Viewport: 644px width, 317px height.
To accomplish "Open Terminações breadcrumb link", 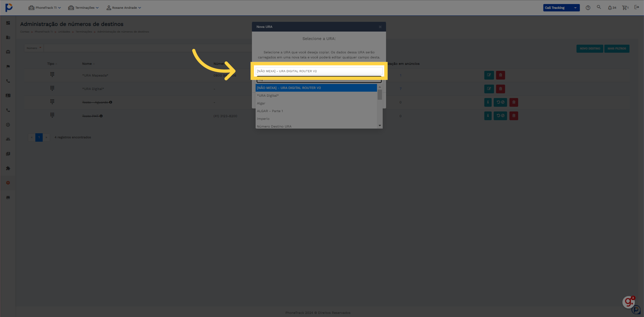I will (x=84, y=32).
